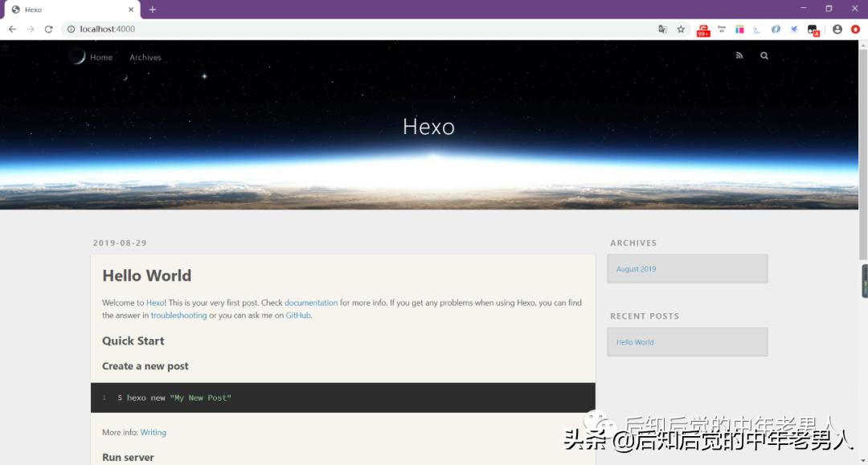
Task: Open Archives from the navigation bar
Action: coord(145,57)
